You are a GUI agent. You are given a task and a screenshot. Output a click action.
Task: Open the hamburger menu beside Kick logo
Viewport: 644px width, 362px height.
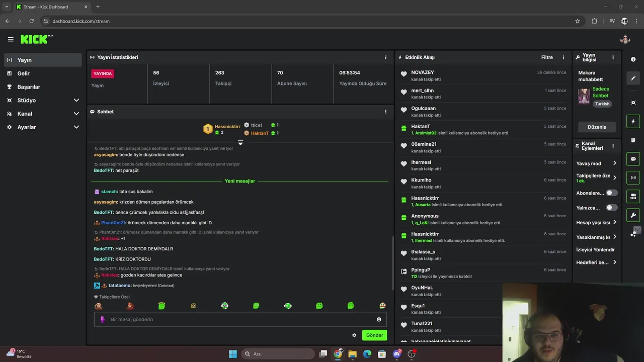[x=11, y=39]
